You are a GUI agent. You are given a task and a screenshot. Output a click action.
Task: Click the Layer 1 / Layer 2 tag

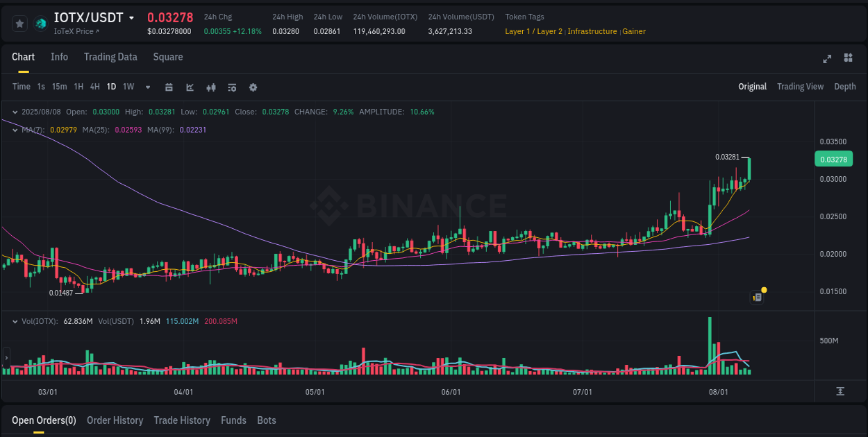533,31
